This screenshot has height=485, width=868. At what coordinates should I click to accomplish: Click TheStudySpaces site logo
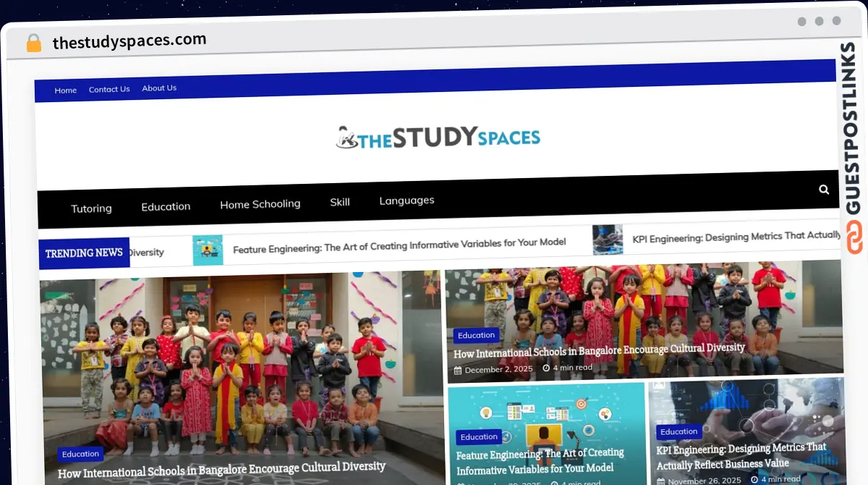pyautogui.click(x=438, y=137)
